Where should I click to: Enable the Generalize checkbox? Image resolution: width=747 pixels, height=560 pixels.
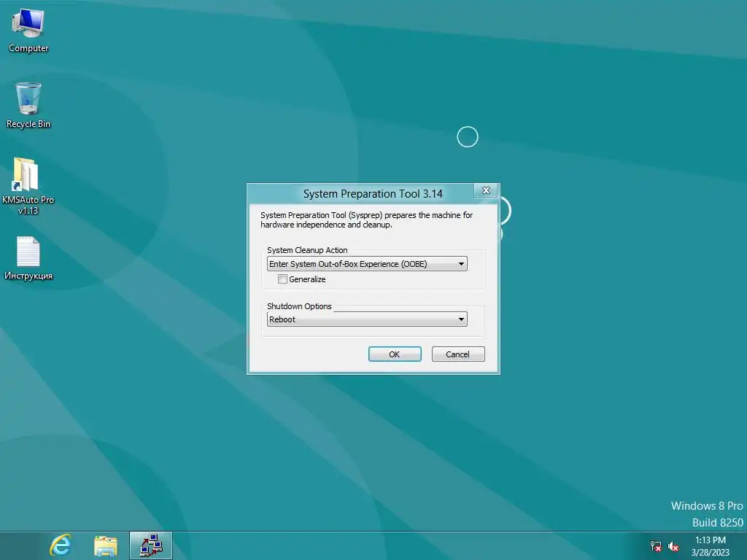click(x=282, y=279)
